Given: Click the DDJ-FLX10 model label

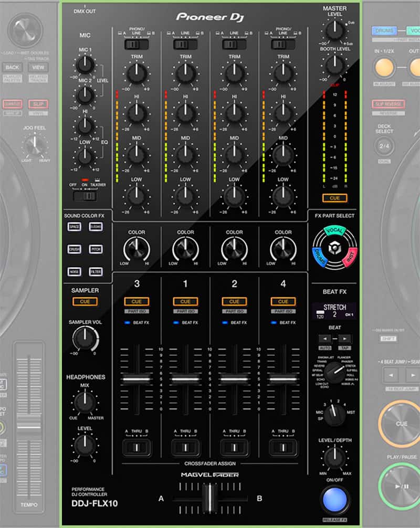Looking at the screenshot, I should click(x=94, y=504).
